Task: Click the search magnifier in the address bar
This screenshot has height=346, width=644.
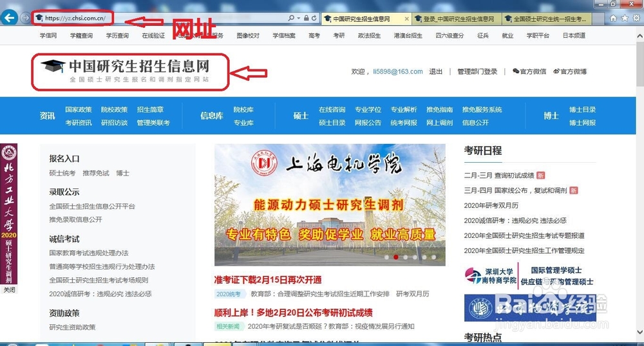Action: [291, 18]
